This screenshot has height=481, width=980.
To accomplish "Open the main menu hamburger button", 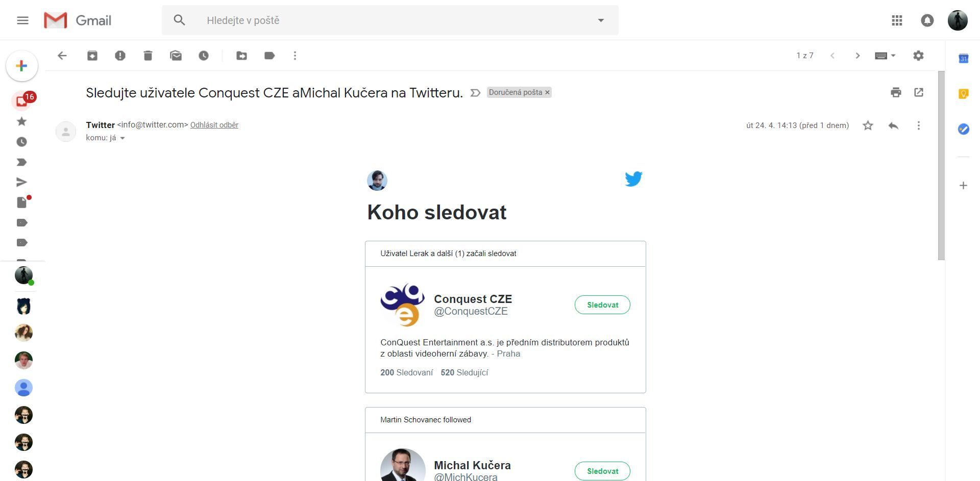I will tap(22, 20).
